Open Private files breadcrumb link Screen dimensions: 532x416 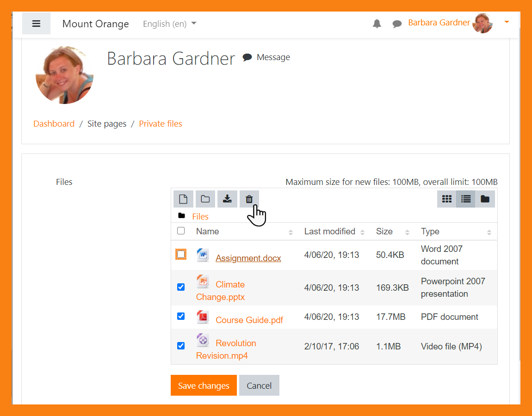161,124
